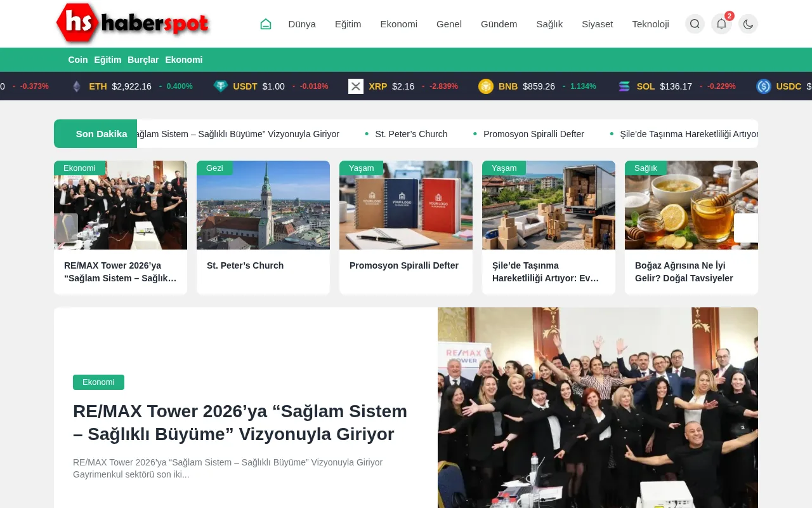This screenshot has height=508, width=812.
Task: Open the Teknoloji section from the navbar
Action: click(650, 23)
